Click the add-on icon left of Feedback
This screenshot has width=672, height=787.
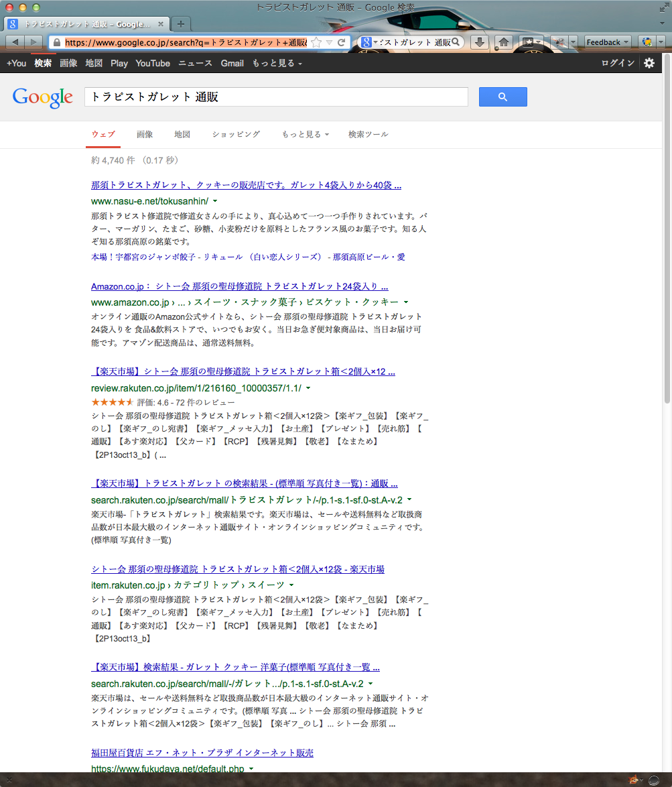[559, 42]
